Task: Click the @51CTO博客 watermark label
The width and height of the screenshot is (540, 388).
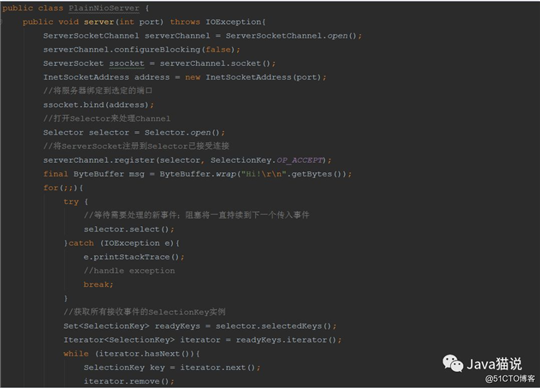Action: [510, 379]
